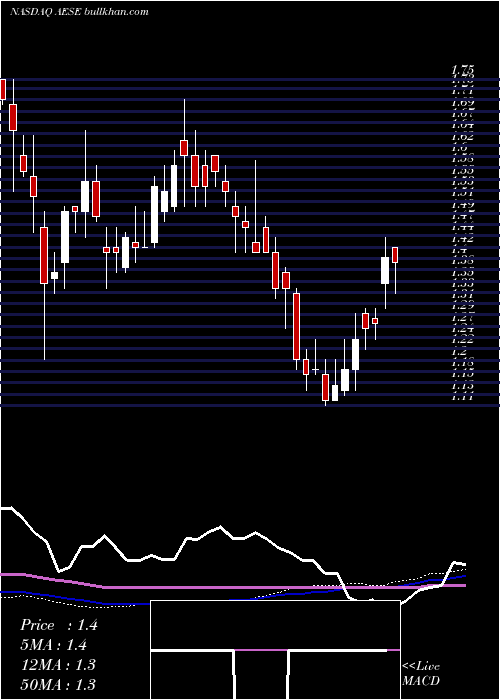Screen dimensions: 500x700
Task: Click the 1.62 price axis label
Action: (463, 136)
